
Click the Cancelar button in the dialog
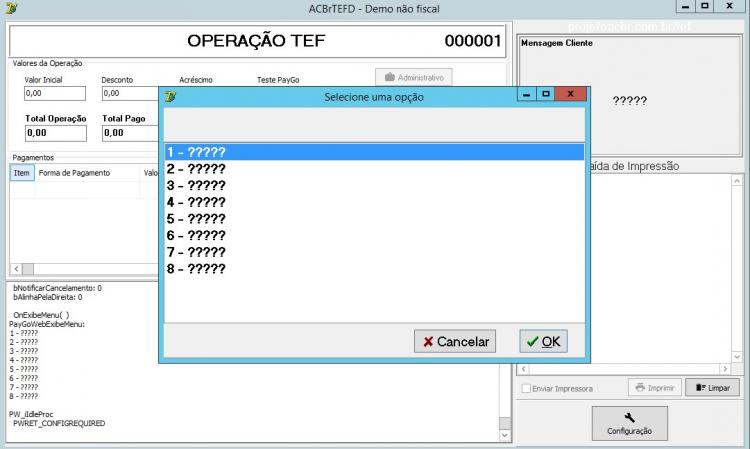[x=455, y=341]
